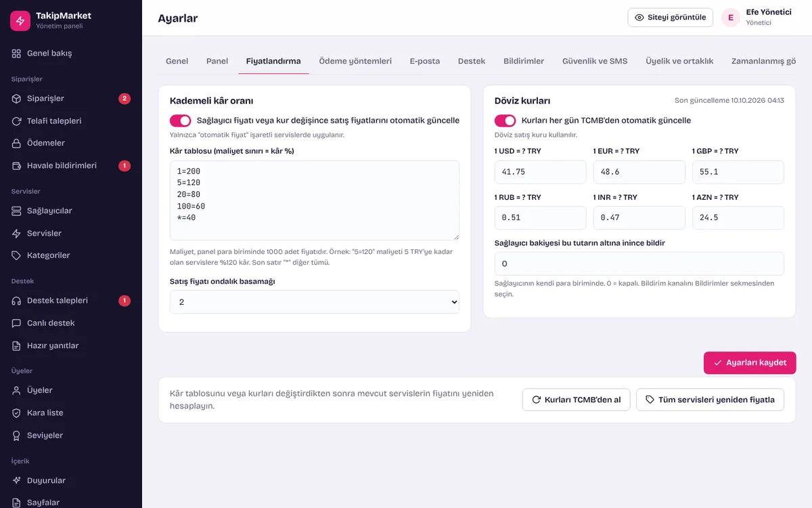The width and height of the screenshot is (812, 508).
Task: Click the Havale bildirimleri wallet icon
Action: 17,166
